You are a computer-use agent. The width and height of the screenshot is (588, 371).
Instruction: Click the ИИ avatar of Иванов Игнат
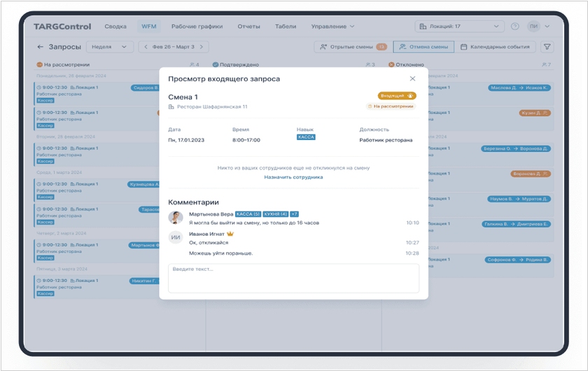(x=176, y=237)
